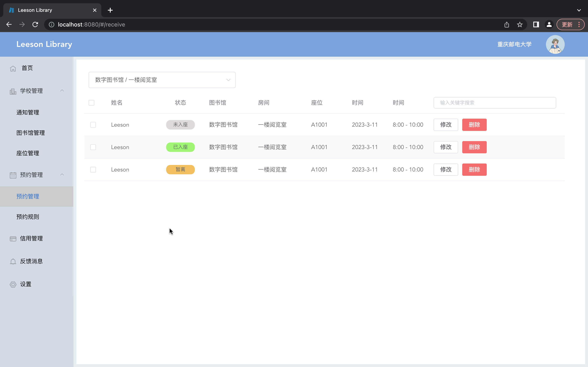Click the bell icon beside 反馈消息
The image size is (588, 367).
tap(13, 261)
